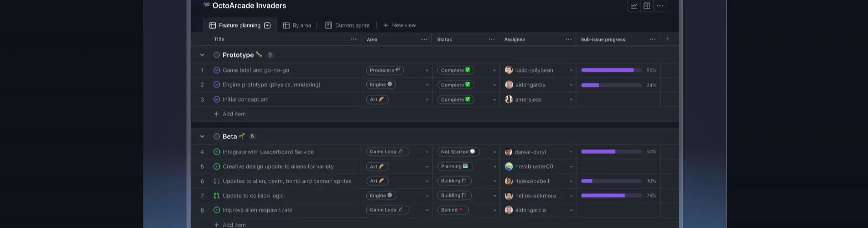Screen dimensions: 868x228
Task: Switch to Current sprint tab
Action: tap(347, 26)
